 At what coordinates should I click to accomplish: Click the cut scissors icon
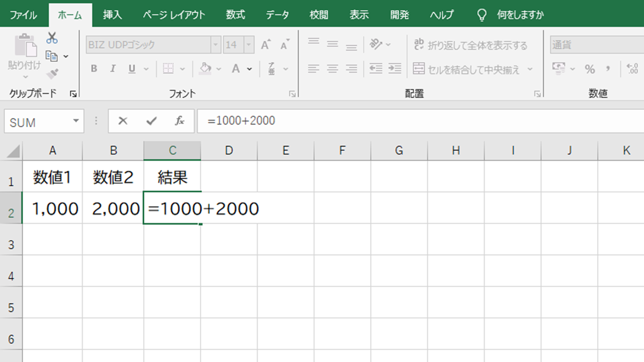click(x=51, y=38)
